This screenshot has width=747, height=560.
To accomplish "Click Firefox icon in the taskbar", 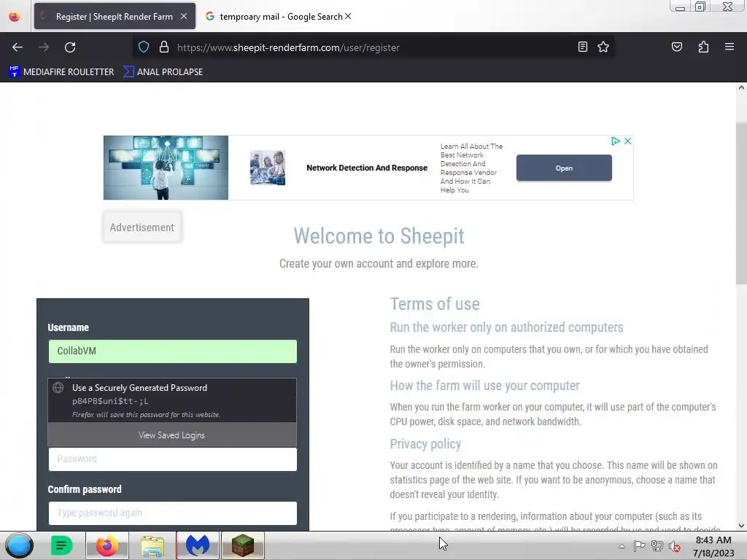I will click(x=107, y=545).
